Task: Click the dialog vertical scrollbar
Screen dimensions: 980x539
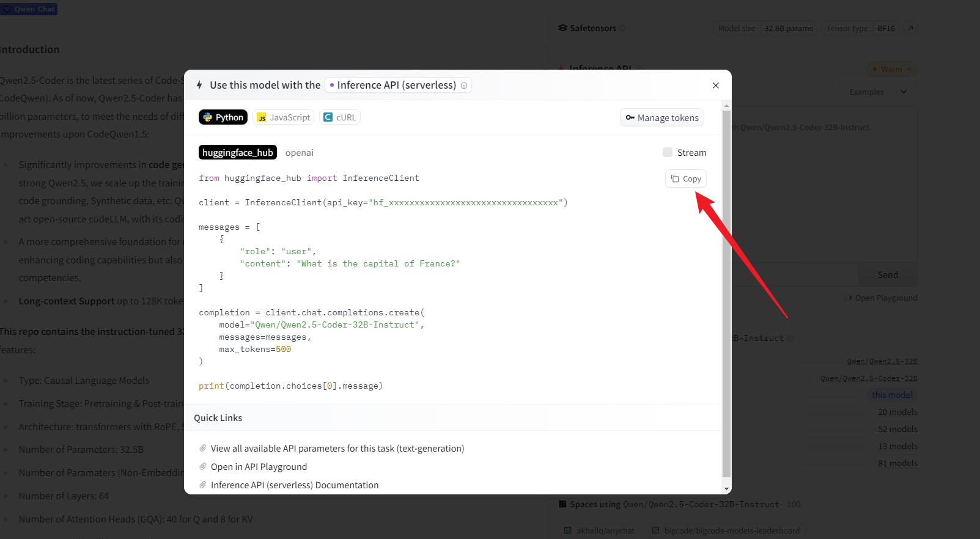Action: click(726, 293)
